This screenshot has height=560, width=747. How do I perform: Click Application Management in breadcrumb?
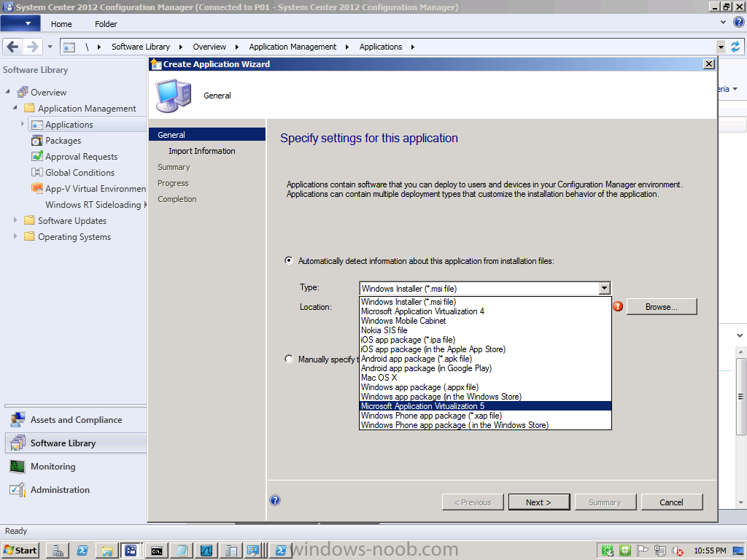293,47
